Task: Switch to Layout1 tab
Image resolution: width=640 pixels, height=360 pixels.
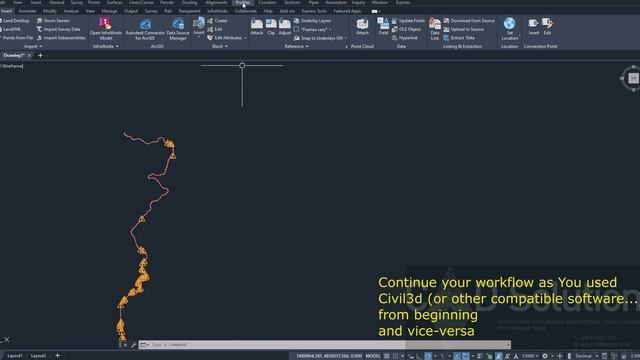Action: [x=15, y=356]
